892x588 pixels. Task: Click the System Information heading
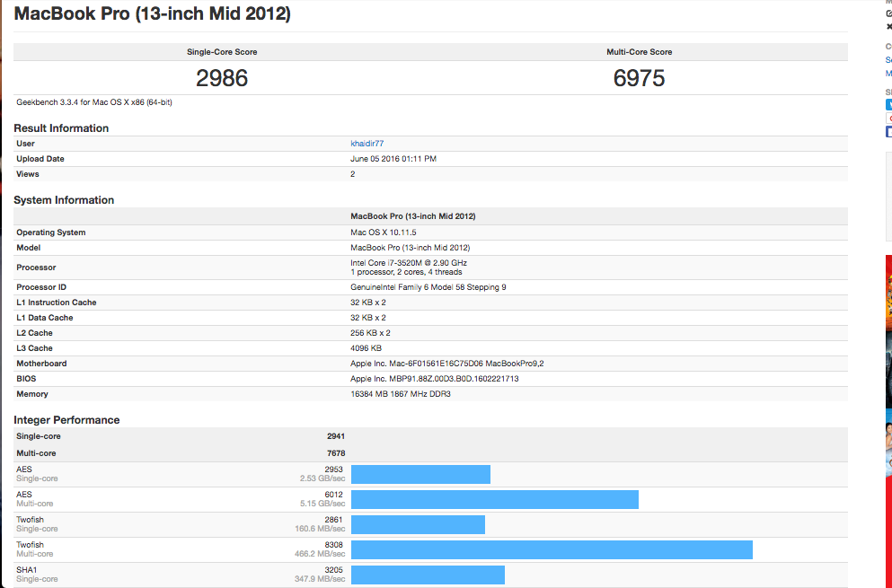[x=64, y=200]
